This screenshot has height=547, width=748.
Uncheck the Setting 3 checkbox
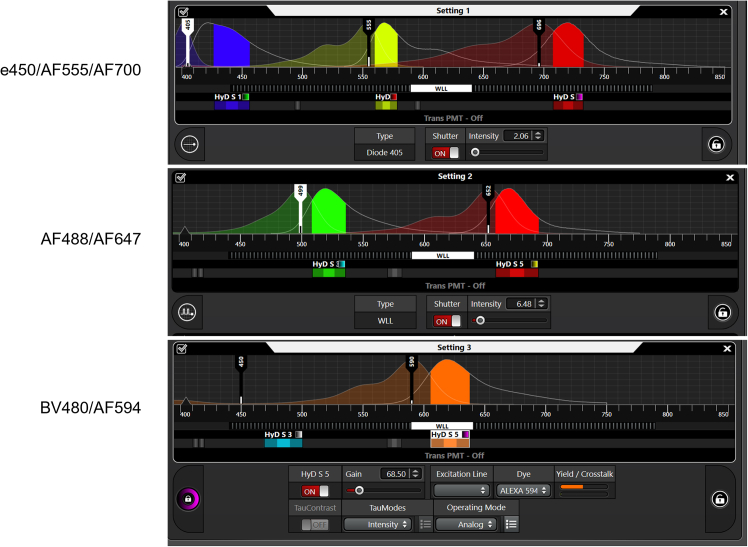tap(182, 348)
